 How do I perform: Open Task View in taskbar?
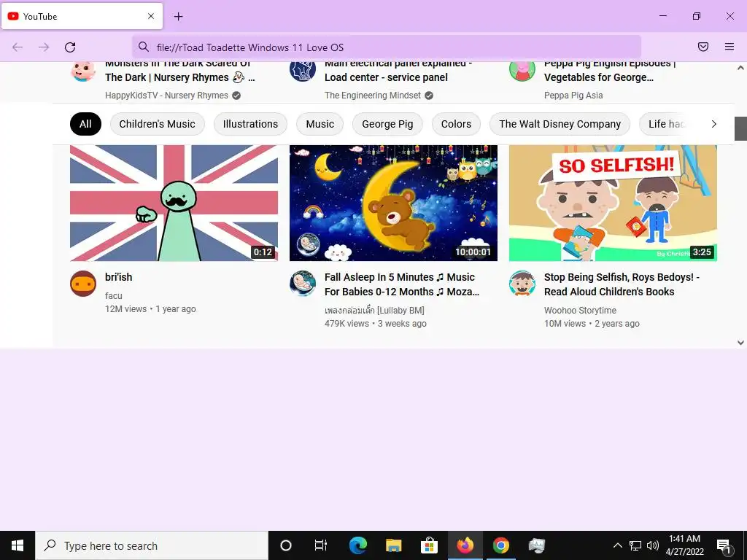321,545
